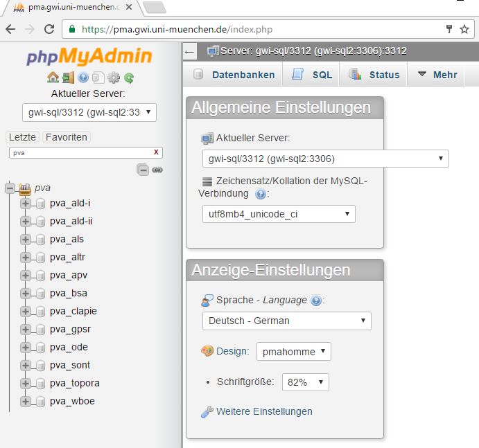Open the Status tab

pos(374,75)
